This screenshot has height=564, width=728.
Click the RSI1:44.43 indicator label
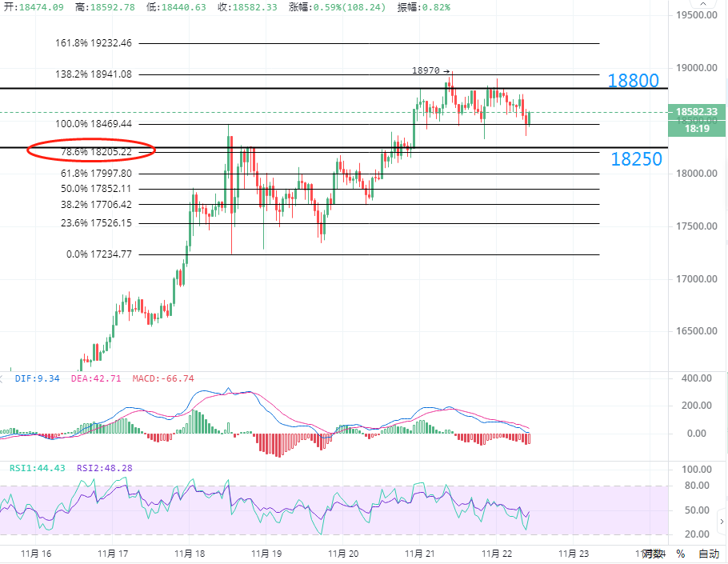click(37, 468)
